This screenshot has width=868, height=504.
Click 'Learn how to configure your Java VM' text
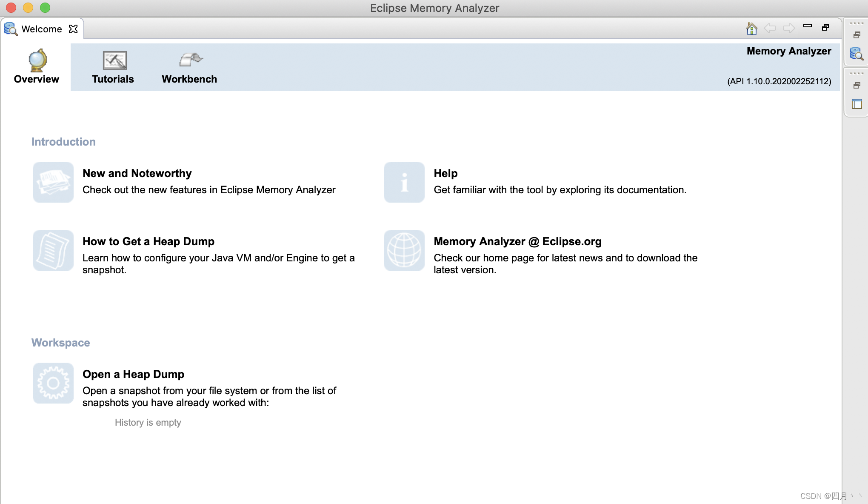(219, 264)
